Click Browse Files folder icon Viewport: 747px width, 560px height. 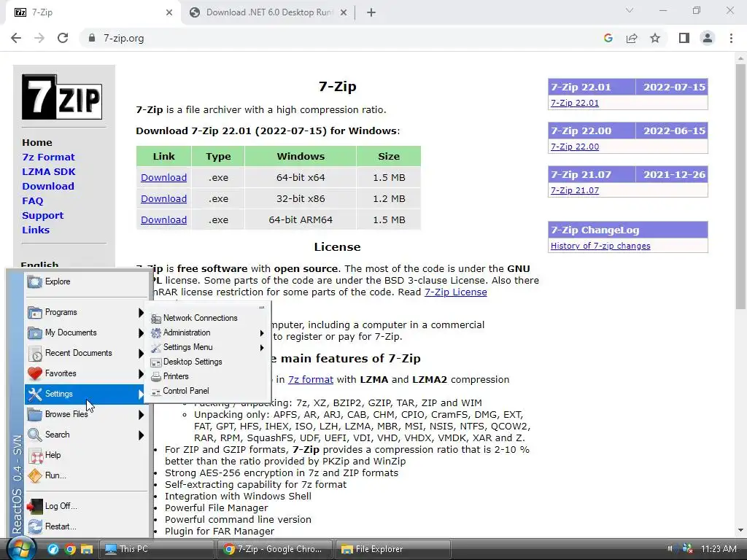(35, 414)
